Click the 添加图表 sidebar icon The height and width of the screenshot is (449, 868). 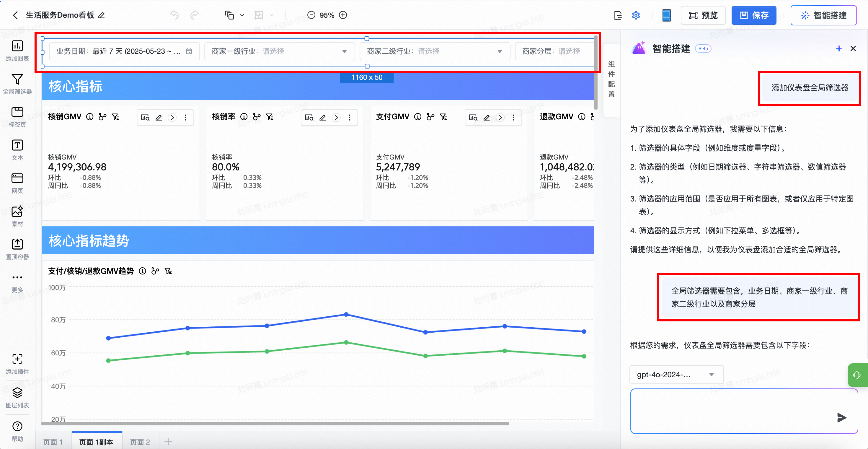pyautogui.click(x=17, y=46)
